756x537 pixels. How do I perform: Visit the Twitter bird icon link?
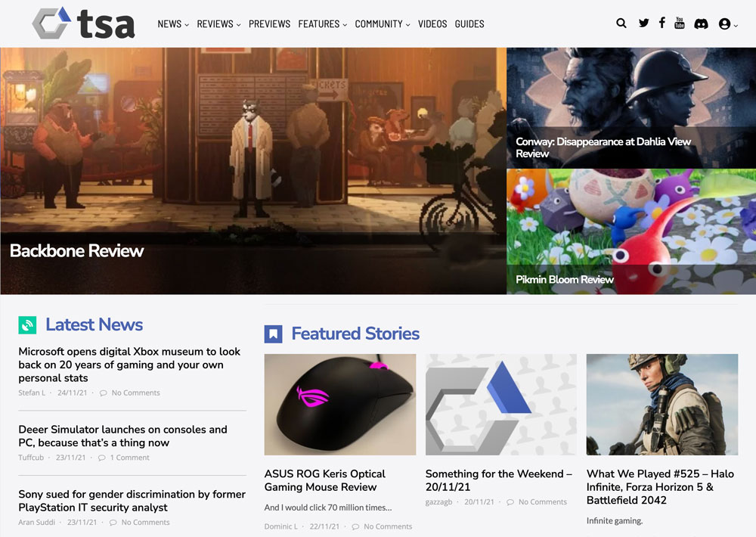point(643,23)
